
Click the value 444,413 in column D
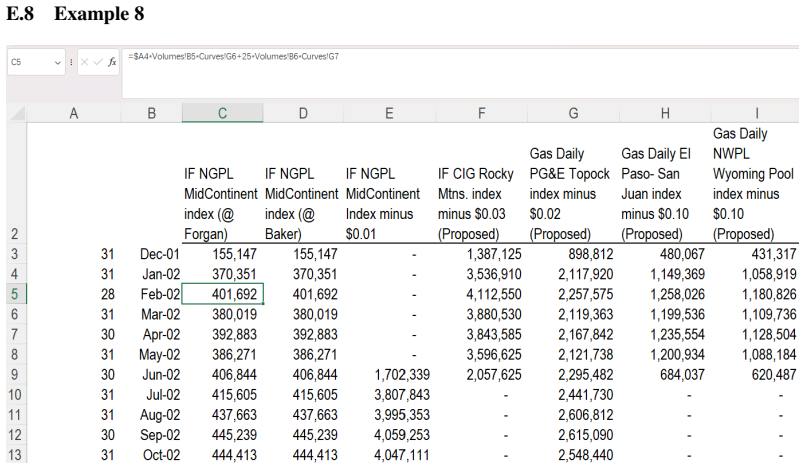(x=315, y=455)
